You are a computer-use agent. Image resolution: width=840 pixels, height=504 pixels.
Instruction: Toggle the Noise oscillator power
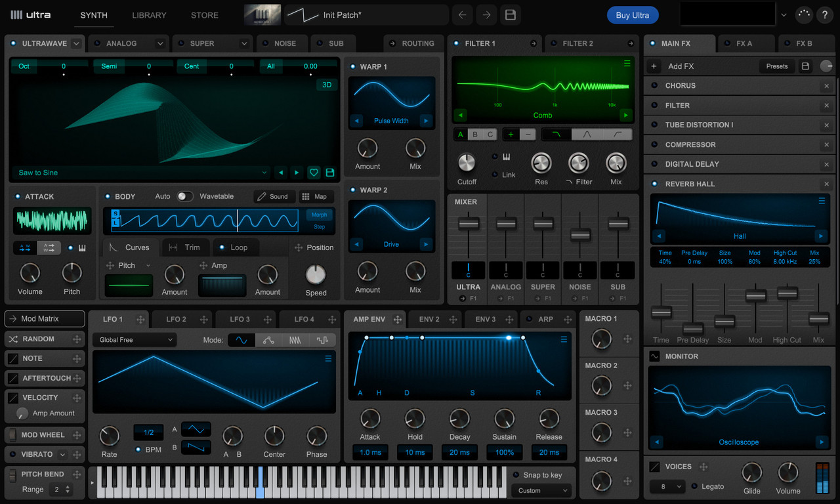click(265, 43)
